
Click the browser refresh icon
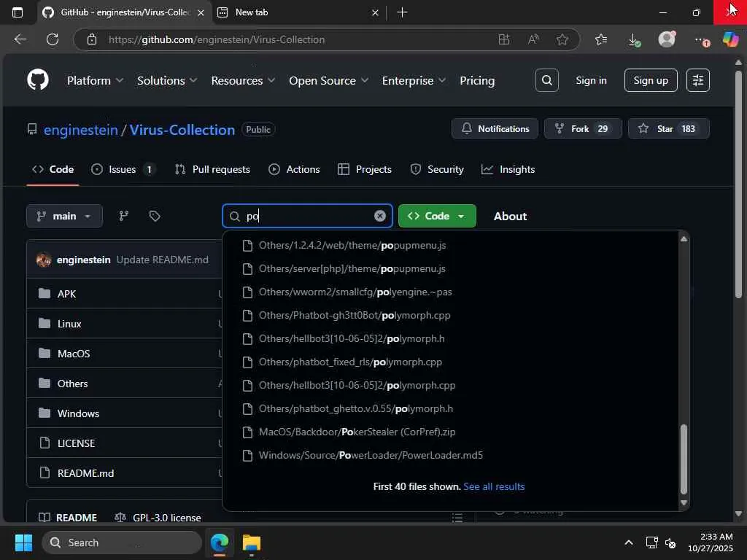(53, 39)
